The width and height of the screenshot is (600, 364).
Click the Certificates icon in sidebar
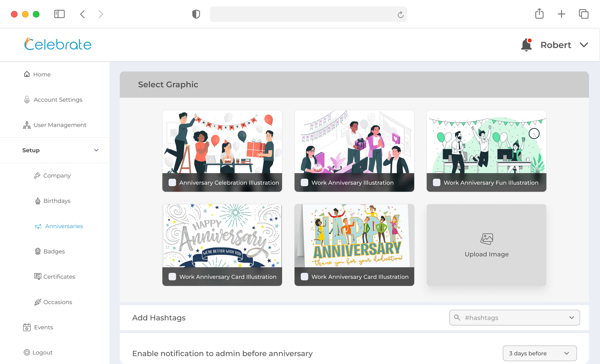pyautogui.click(x=38, y=277)
